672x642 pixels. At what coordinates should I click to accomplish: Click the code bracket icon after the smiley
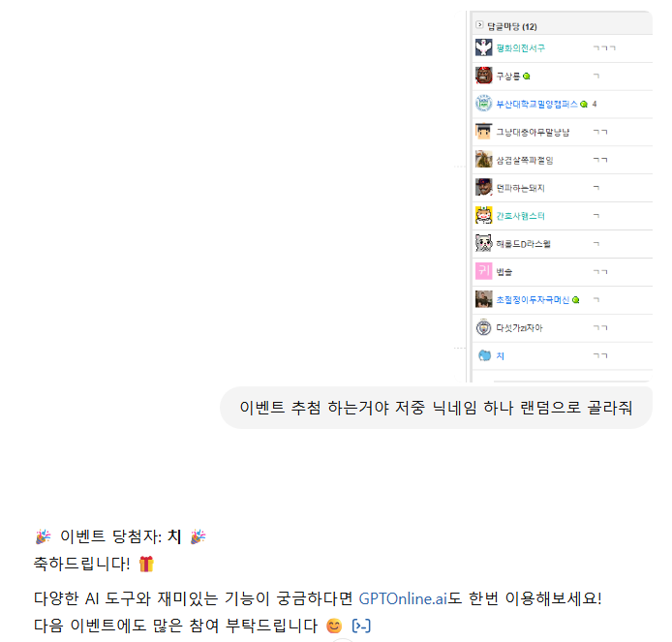[361, 626]
